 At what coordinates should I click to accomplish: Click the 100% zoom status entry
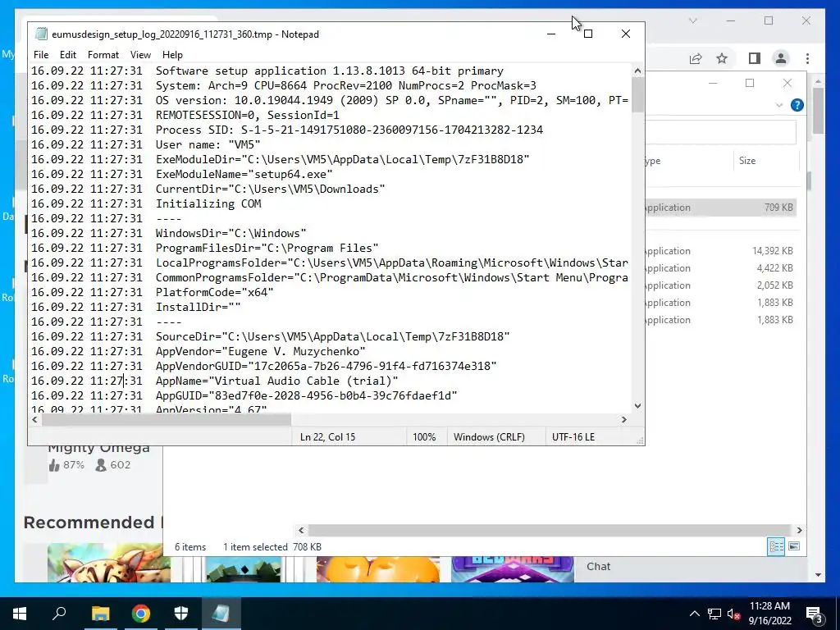coord(424,436)
